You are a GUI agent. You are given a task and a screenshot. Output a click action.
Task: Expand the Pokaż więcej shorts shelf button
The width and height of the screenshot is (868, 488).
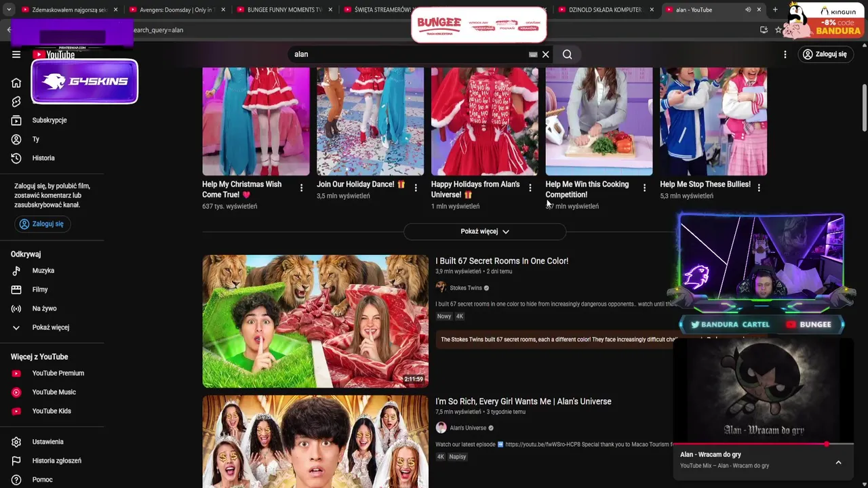[485, 231]
